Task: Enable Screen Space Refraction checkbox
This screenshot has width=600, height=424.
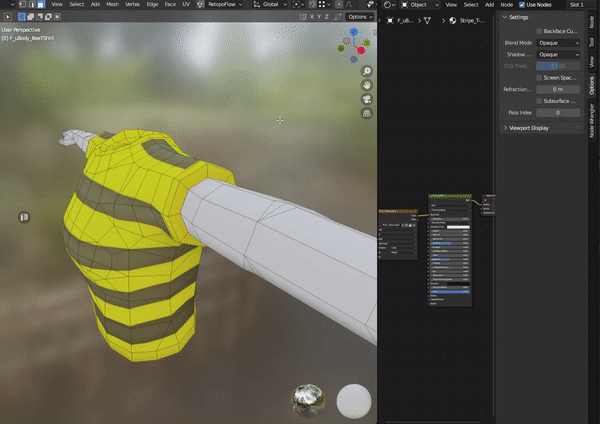Action: (x=540, y=77)
